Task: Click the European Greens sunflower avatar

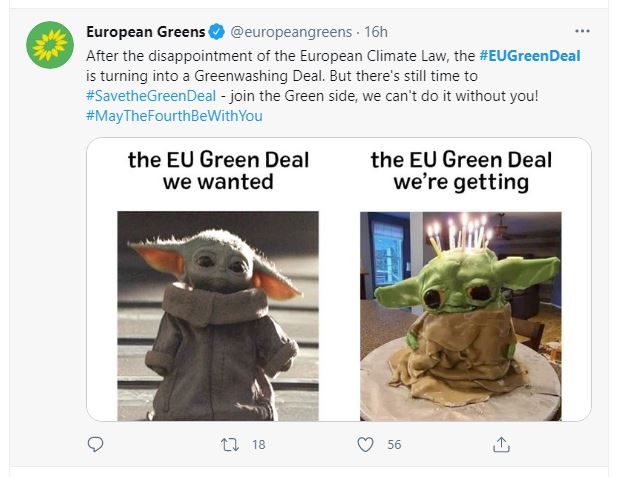Action: click(x=49, y=44)
